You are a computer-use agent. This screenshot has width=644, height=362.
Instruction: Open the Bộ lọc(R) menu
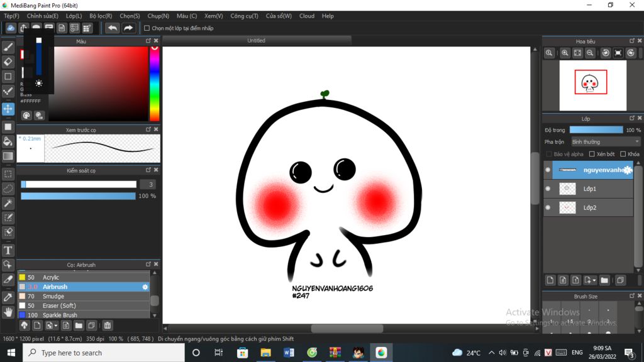[101, 16]
